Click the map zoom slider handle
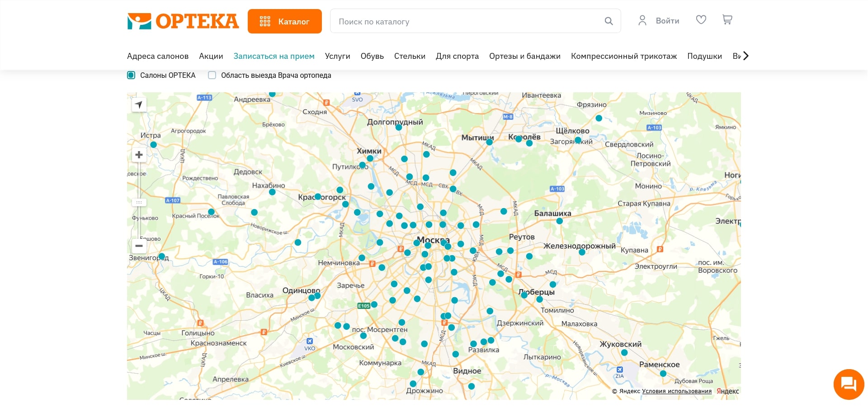Screen dimensions: 868x413 coord(139,202)
